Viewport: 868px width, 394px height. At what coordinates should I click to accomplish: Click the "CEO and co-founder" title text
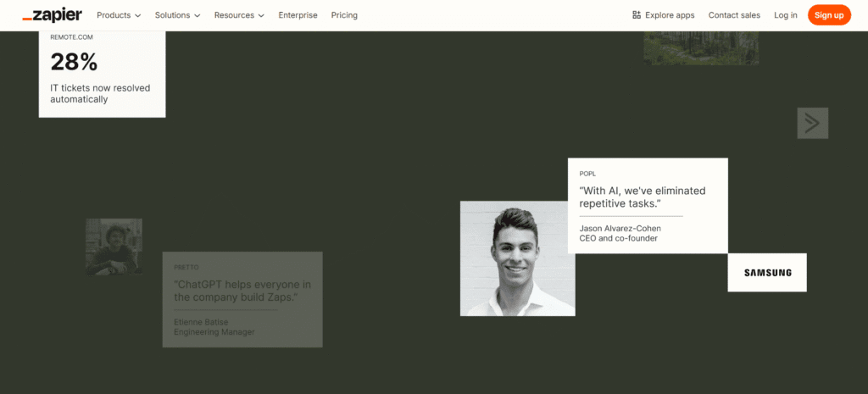618,238
